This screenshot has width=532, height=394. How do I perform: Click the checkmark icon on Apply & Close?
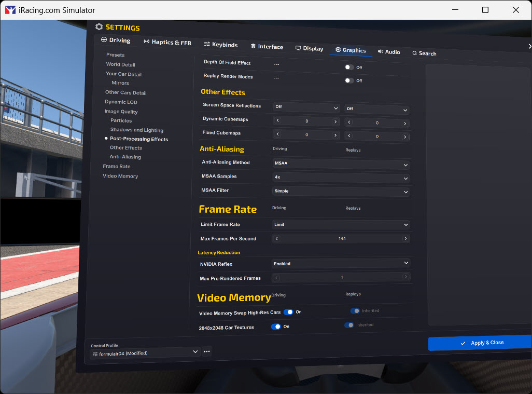(x=463, y=344)
